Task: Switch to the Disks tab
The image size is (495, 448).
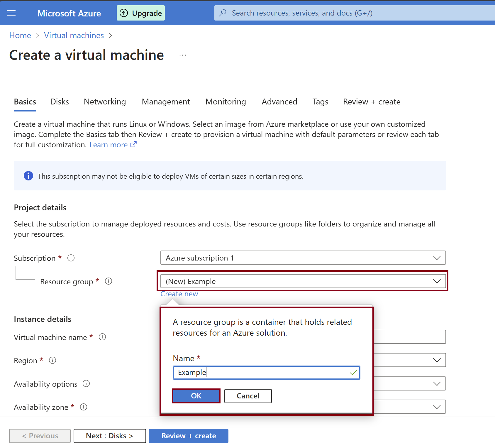Action: pos(60,102)
